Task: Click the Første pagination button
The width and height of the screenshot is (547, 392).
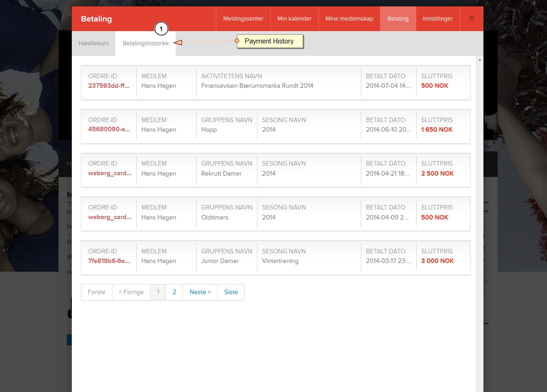Action: pyautogui.click(x=97, y=292)
